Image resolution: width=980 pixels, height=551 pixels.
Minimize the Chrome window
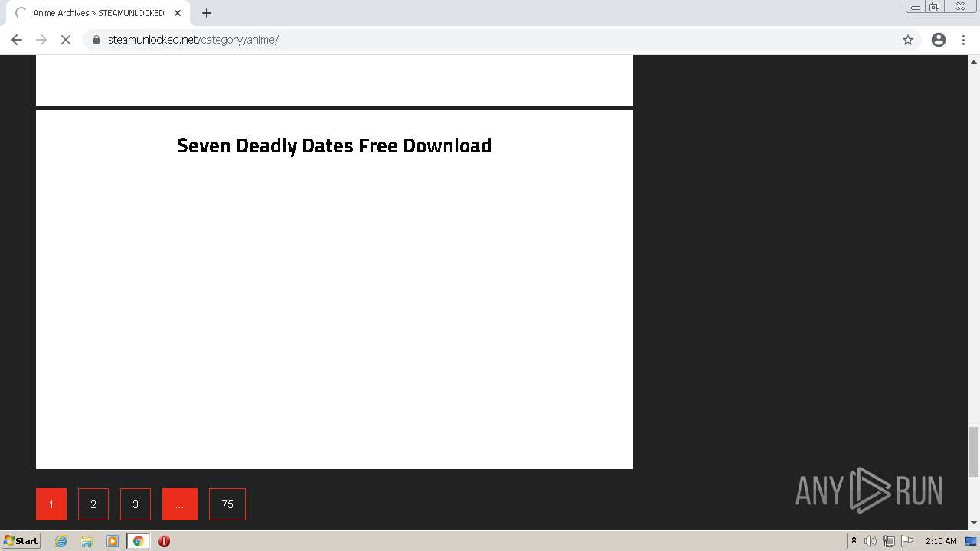[x=915, y=7]
